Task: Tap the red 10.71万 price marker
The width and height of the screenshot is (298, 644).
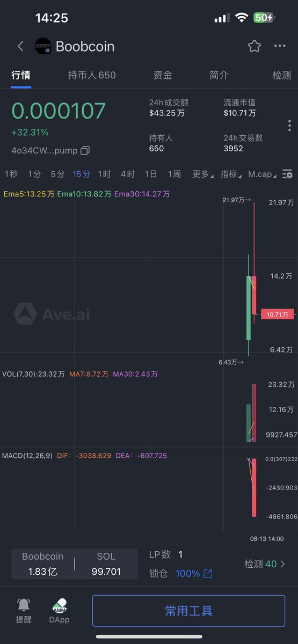Action: click(x=278, y=314)
